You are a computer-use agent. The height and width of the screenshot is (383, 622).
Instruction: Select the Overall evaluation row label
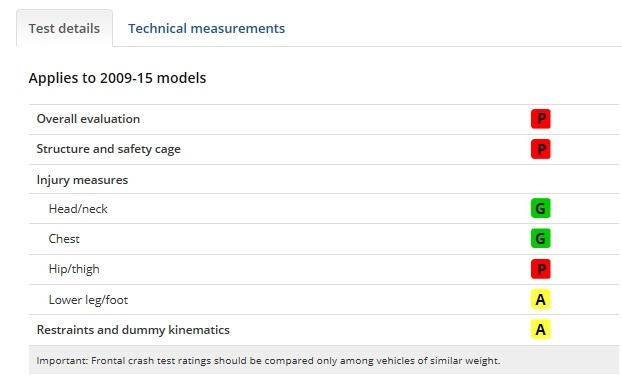tap(88, 119)
